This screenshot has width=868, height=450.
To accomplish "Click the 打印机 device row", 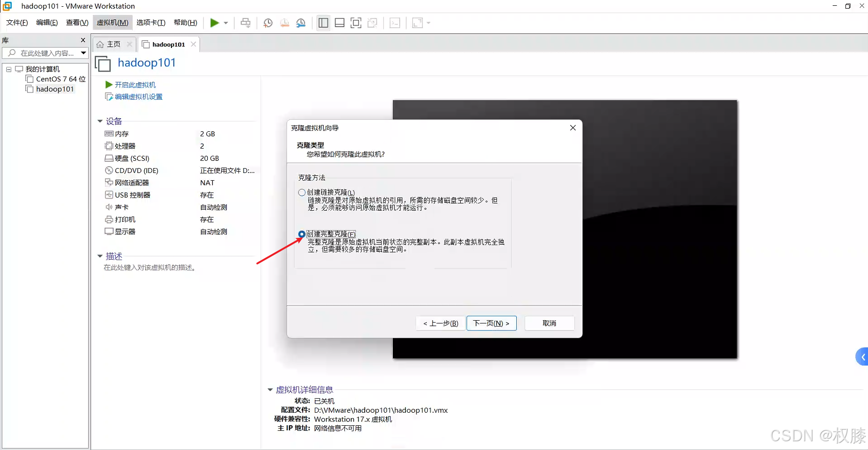I will pos(179,219).
